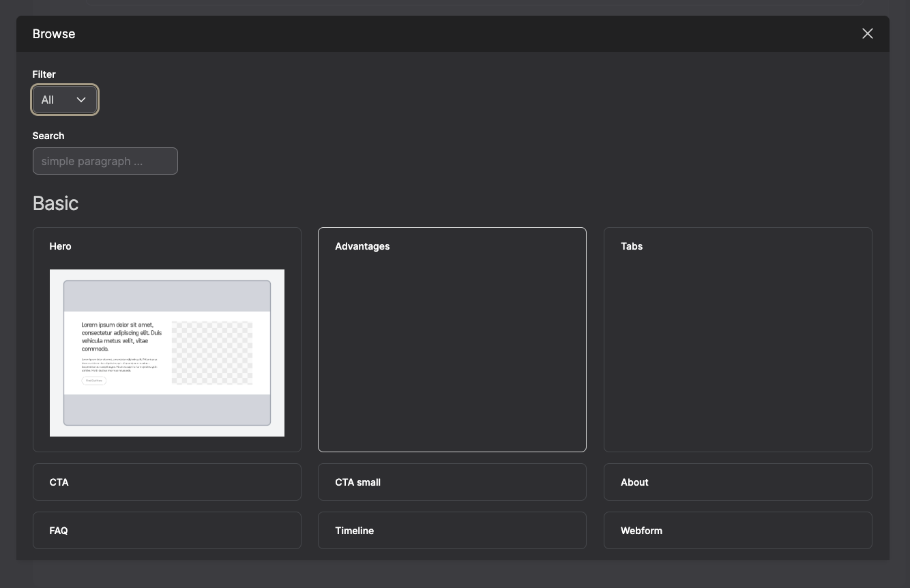
Task: Click the Hero layout preview thumbnail
Action: click(x=167, y=353)
